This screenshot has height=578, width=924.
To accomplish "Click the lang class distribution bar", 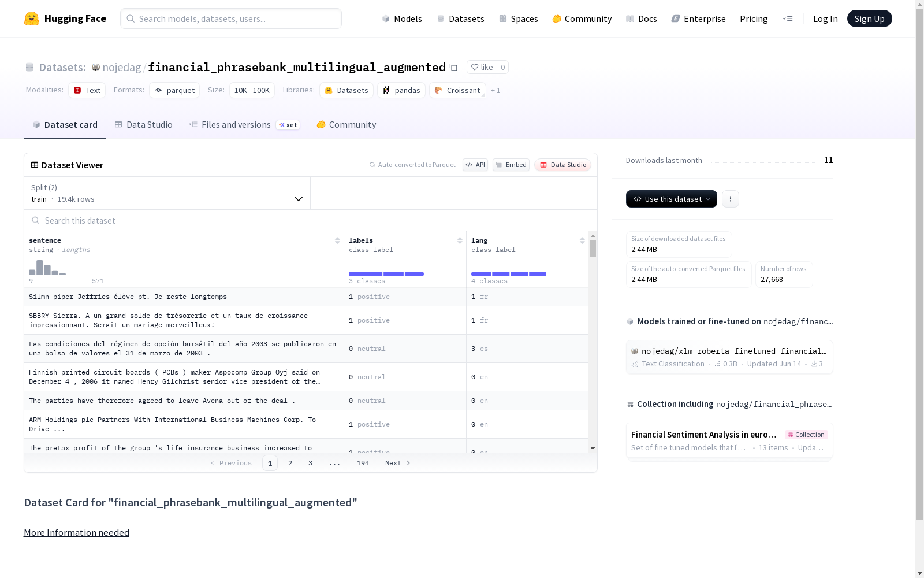I will [509, 274].
